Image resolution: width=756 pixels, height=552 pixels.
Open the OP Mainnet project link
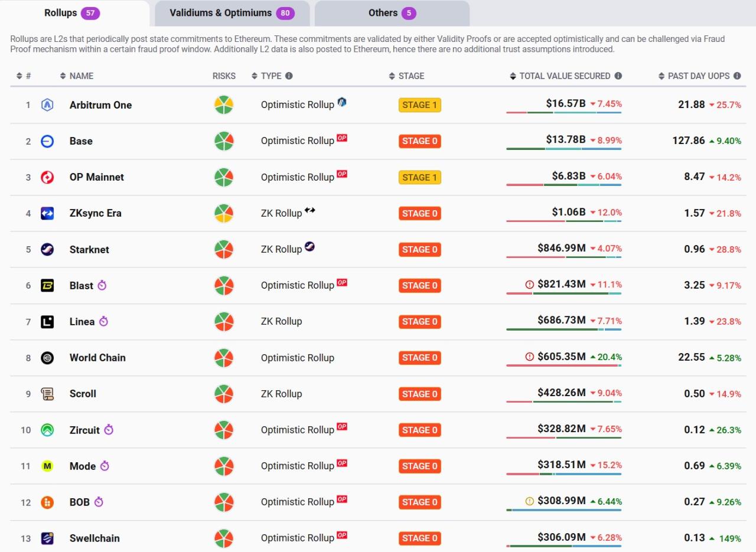[97, 177]
